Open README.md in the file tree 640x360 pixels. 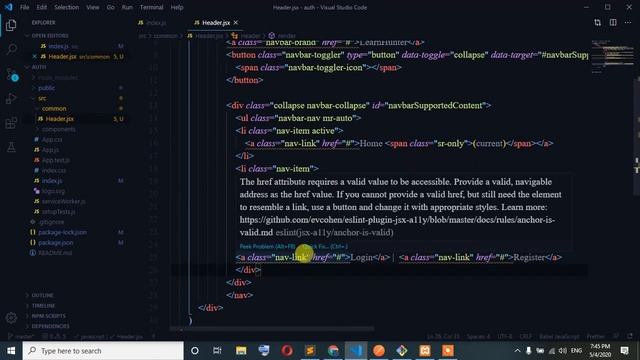55,253
